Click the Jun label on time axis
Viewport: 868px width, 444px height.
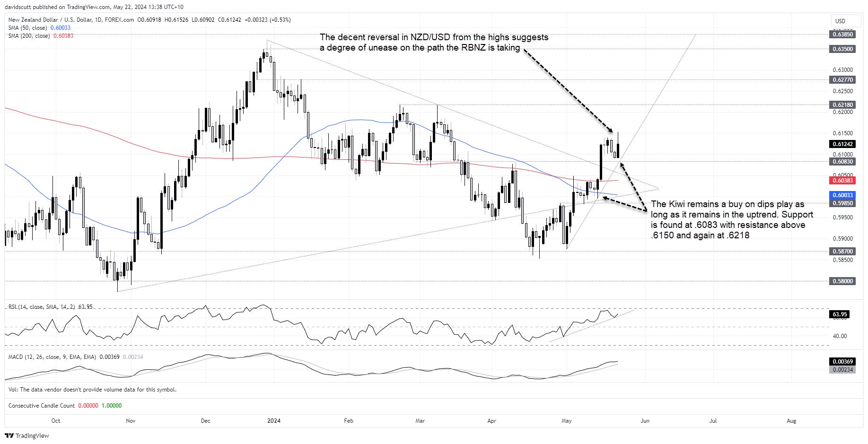click(645, 421)
